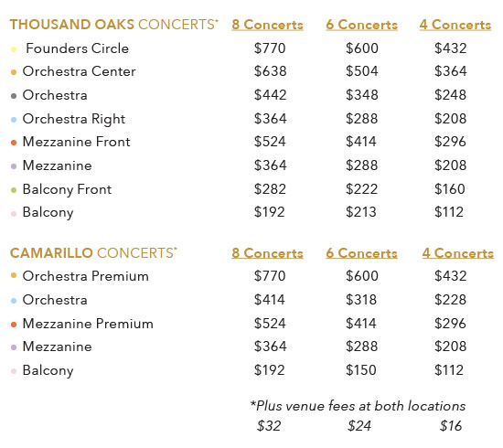503x448 pixels.
Task: Click the yellow Founders Circle color dot
Action: coord(14,49)
